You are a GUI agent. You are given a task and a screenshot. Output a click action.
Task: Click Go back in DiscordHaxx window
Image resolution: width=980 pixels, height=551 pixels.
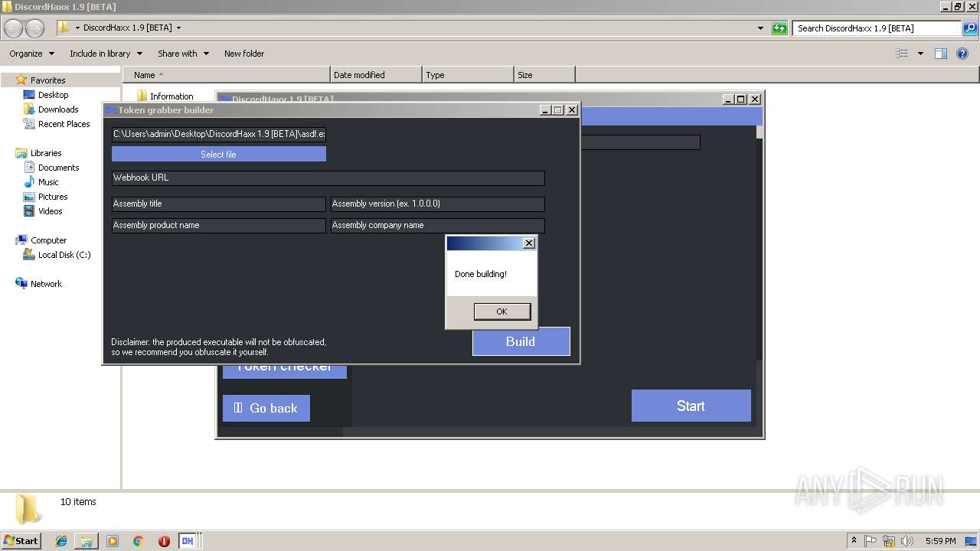pos(266,408)
